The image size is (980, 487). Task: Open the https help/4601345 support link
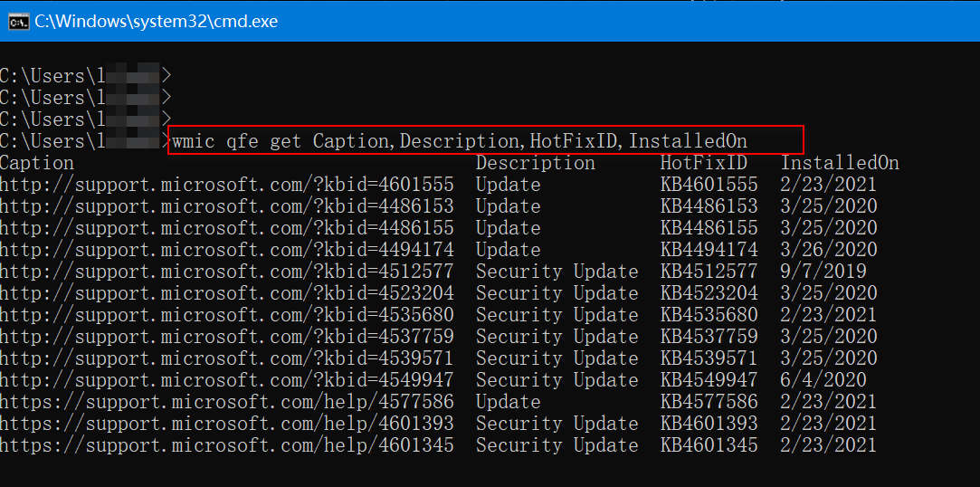[x=226, y=445]
